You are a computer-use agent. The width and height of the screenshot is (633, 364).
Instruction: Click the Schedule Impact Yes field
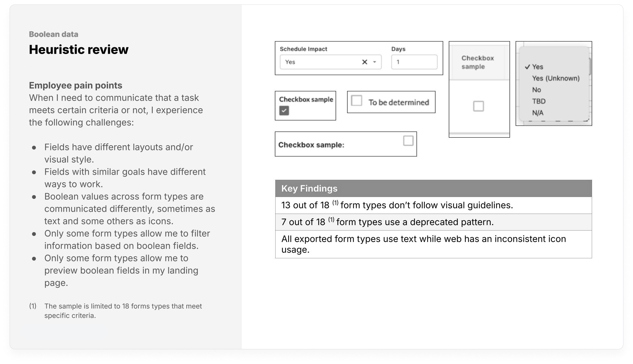coord(320,62)
